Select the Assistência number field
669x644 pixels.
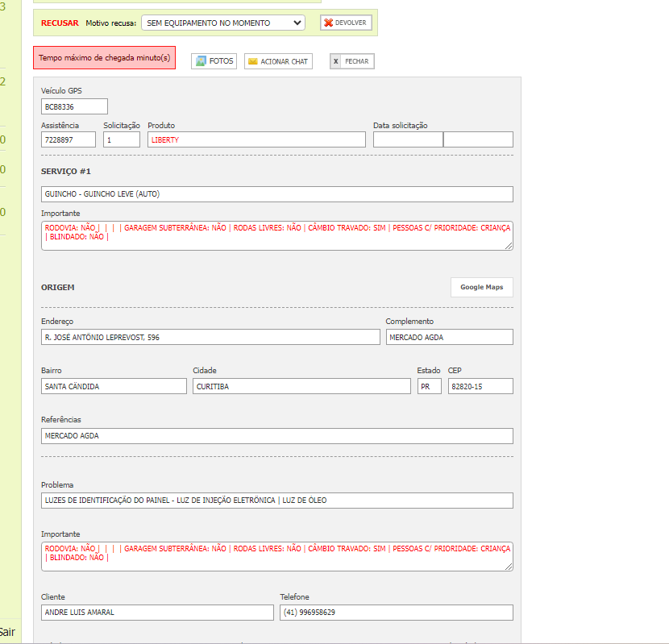69,139
